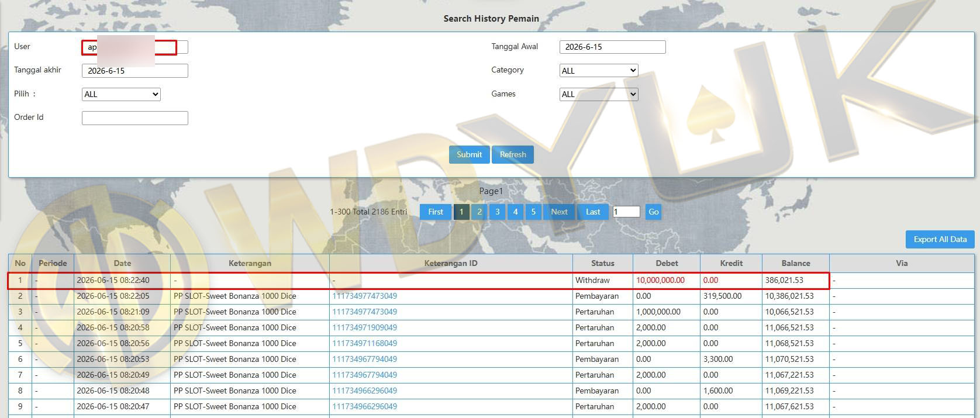Go to First page
Viewport: 980px width, 418px height.
point(436,212)
